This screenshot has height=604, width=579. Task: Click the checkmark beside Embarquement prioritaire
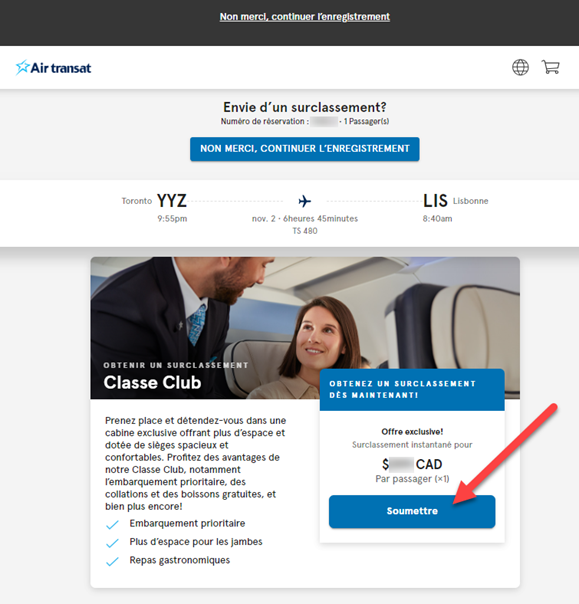pyautogui.click(x=112, y=525)
